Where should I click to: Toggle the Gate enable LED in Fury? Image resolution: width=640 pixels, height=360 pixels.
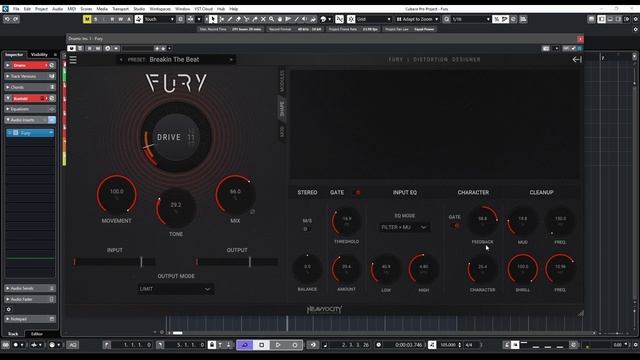click(358, 192)
